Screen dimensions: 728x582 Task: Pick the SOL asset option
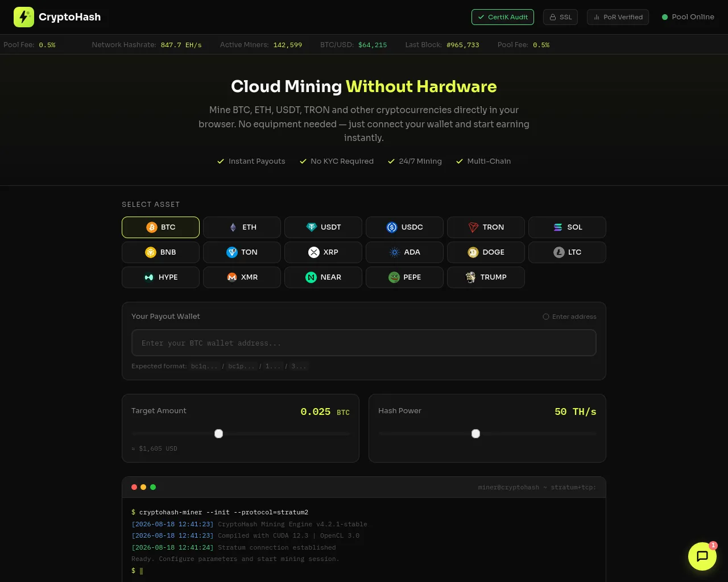point(567,227)
